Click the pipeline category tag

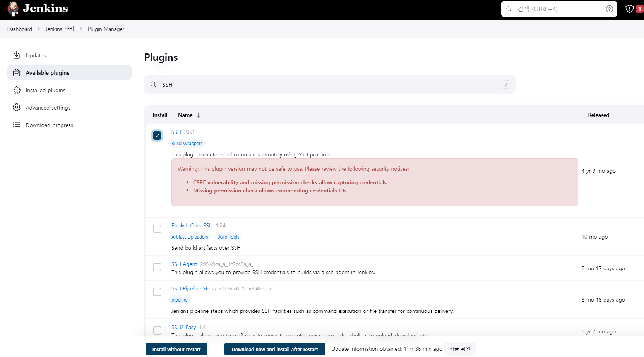(x=179, y=300)
